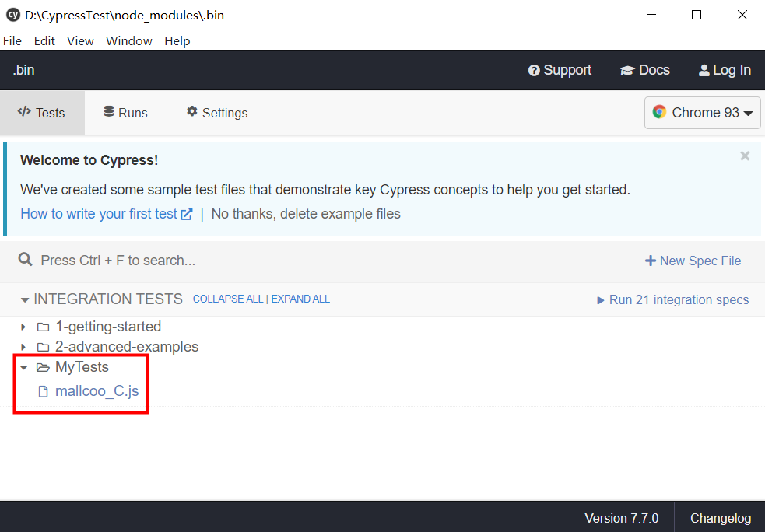Open the Edit menu
The height and width of the screenshot is (532, 765).
coord(44,41)
